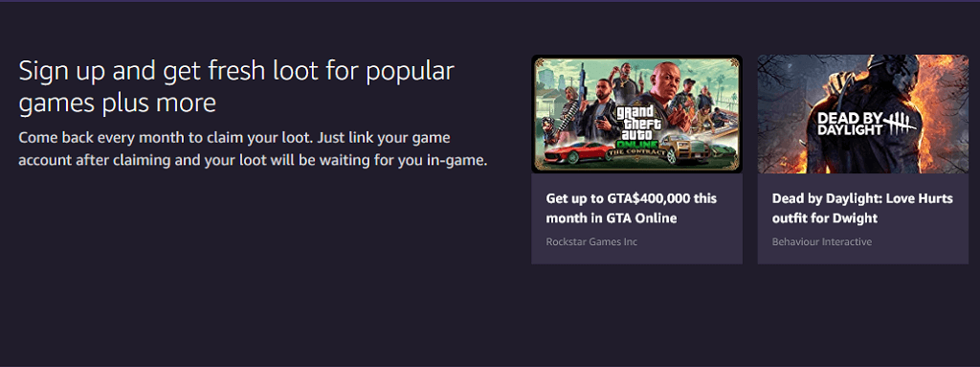This screenshot has width=980, height=367.
Task: Click the Behaviour Interactive publisher label
Action: click(x=822, y=241)
